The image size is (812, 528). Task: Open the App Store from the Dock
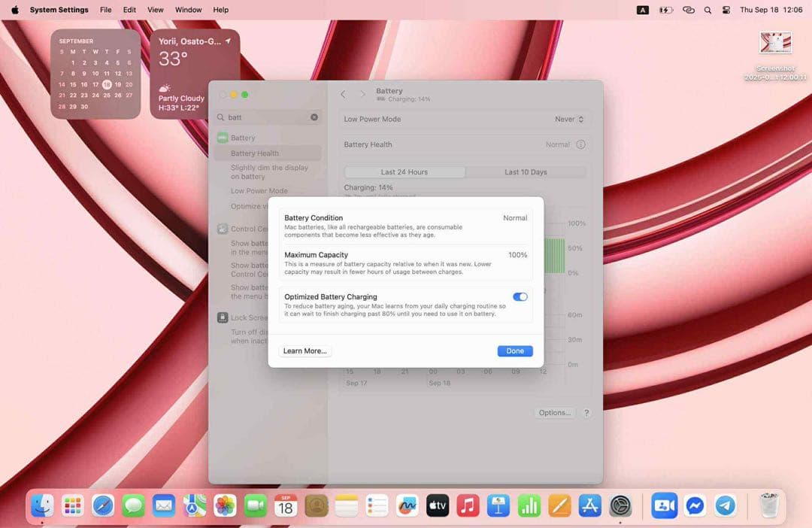pos(589,505)
